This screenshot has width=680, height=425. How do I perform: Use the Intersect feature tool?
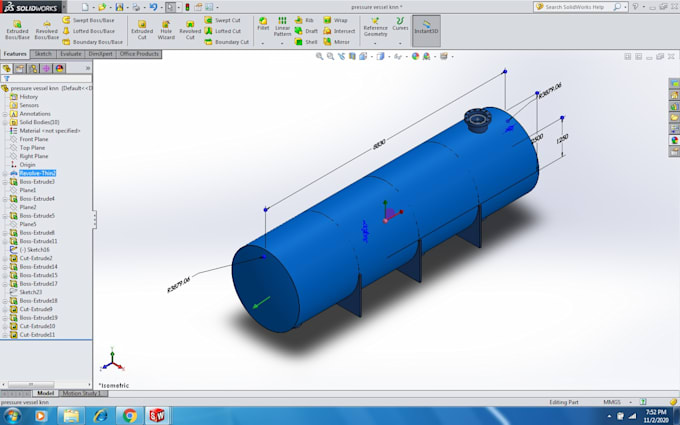339,31
